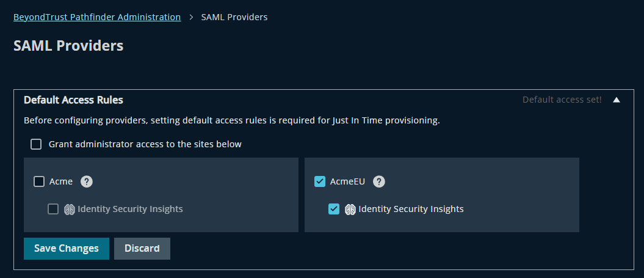
Task: Click the breadcrumb chevron separator
Action: (191, 17)
